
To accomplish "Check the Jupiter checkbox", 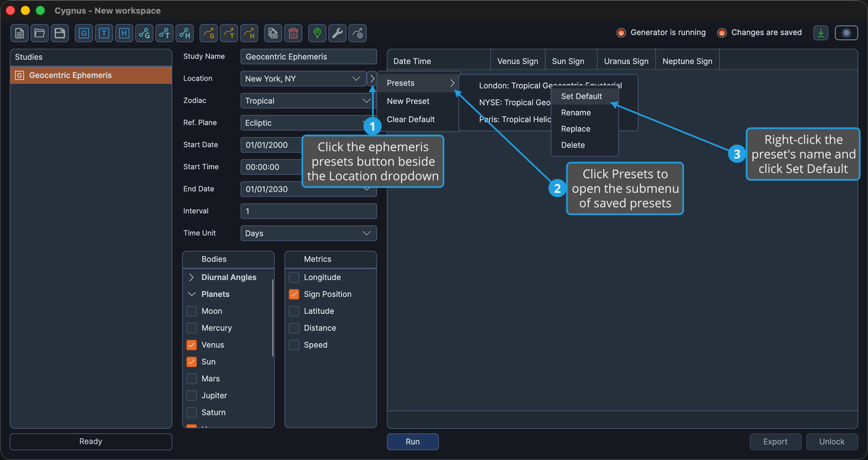I will pyautogui.click(x=192, y=396).
